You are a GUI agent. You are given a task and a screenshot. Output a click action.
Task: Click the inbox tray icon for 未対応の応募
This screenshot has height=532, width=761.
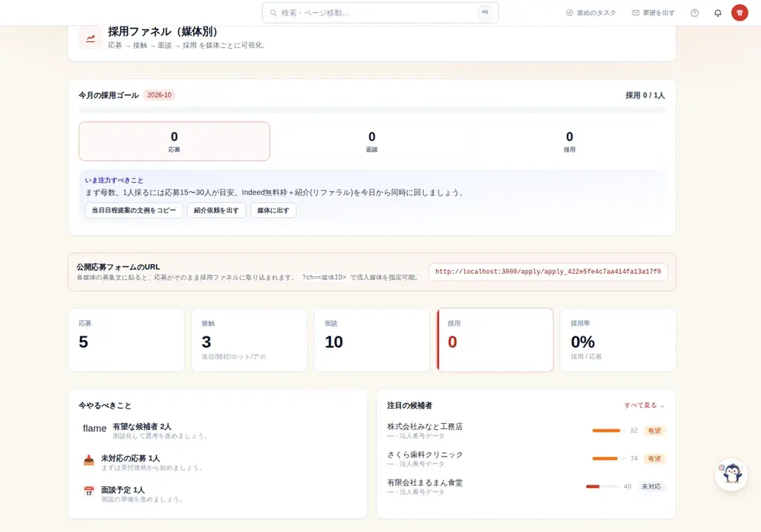coord(89,460)
